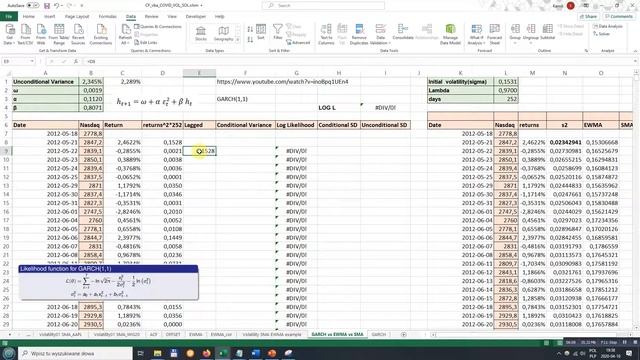Click the Search box in title bar
This screenshot has width=640, height=360.
click(x=323, y=5)
